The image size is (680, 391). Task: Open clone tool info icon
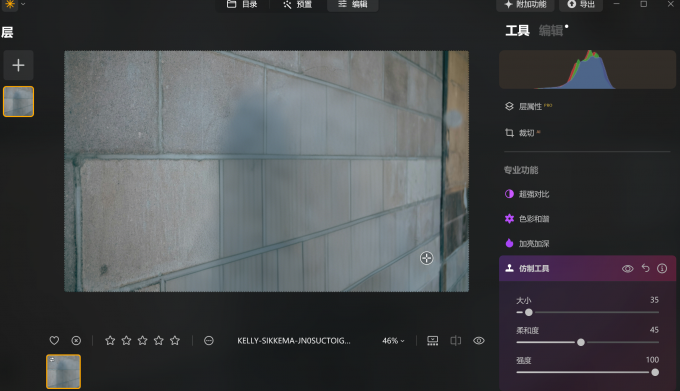tap(662, 269)
